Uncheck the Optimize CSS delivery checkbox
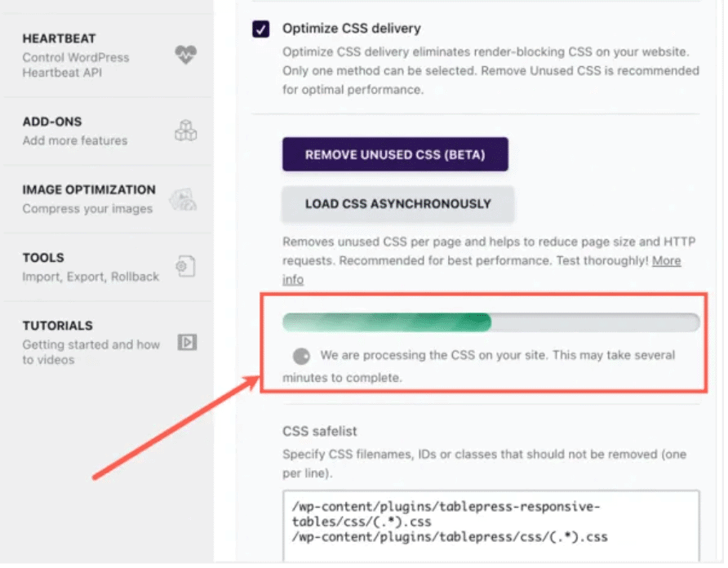 [261, 29]
